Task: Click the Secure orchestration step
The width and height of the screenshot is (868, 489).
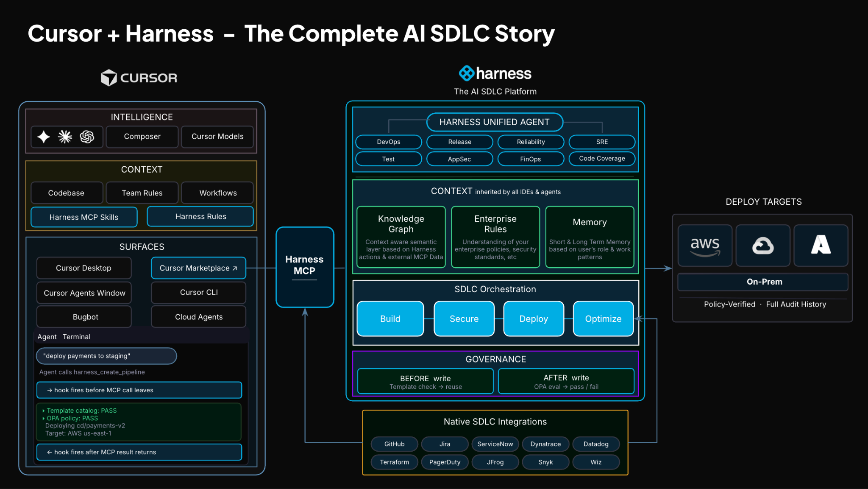Action: [x=464, y=319]
